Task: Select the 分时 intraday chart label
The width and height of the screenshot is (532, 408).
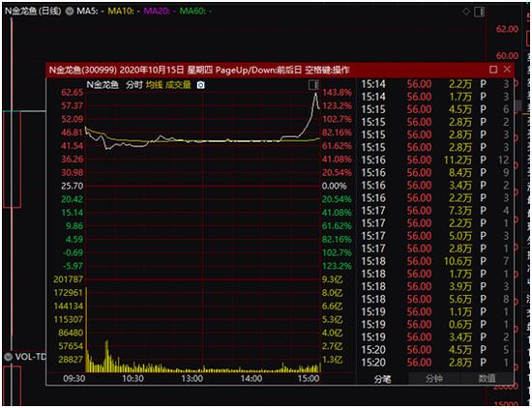Action: point(134,85)
